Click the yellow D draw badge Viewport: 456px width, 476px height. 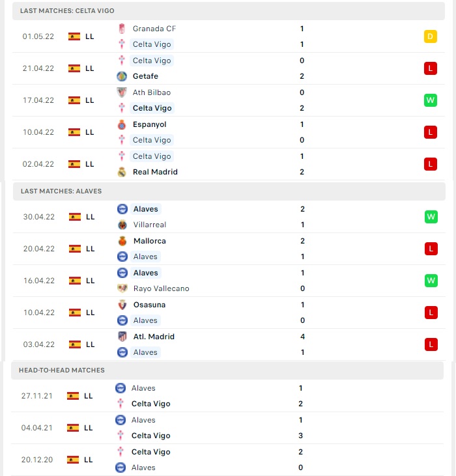coord(430,36)
